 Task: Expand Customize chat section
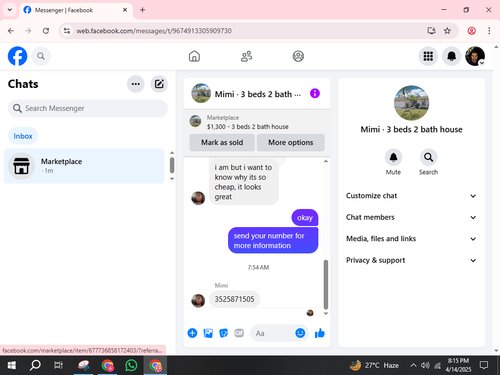pos(411,196)
